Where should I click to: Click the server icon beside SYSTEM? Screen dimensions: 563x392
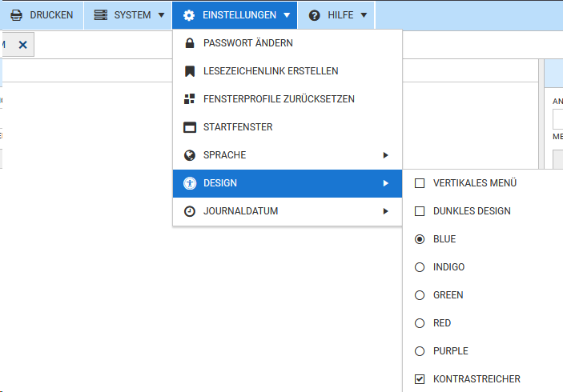pyautogui.click(x=101, y=15)
